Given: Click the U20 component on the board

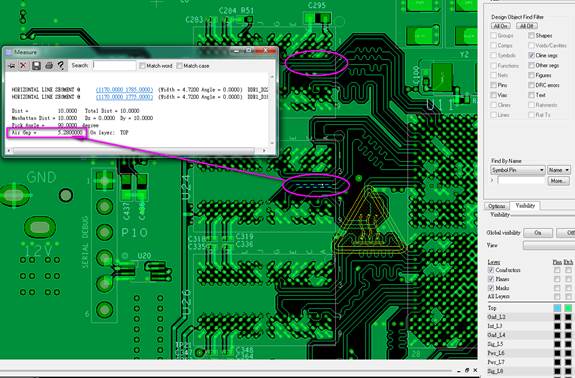Looking at the screenshot, I should [142, 269].
